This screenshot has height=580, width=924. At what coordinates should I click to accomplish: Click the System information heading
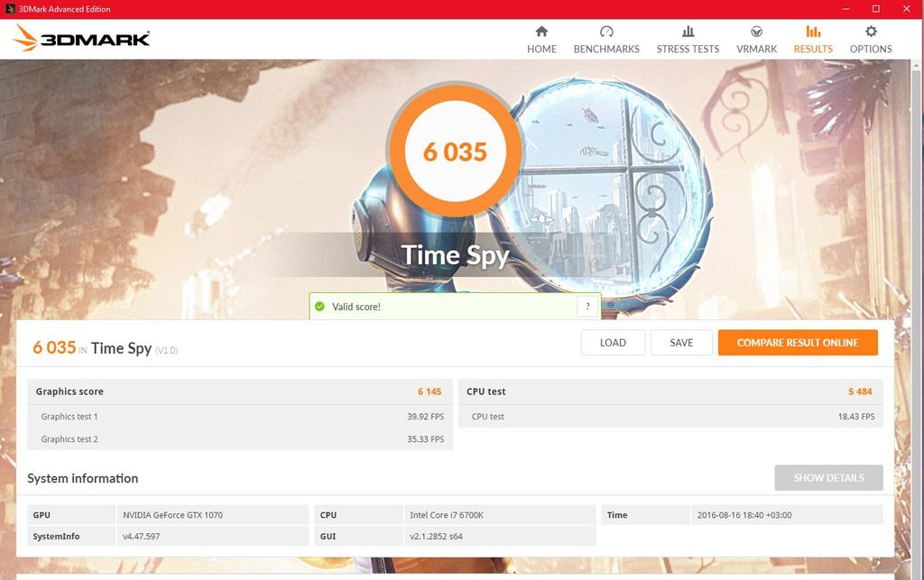coord(82,478)
